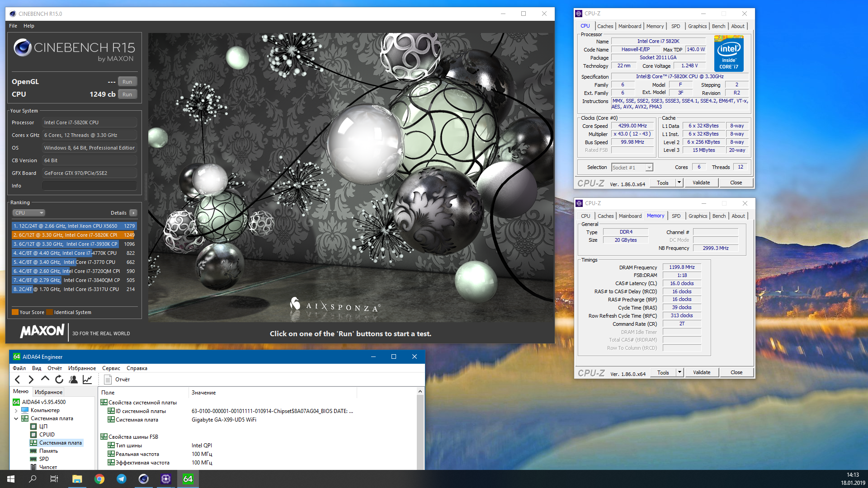Open Tools dropdown arrow in upper CPU-Z window
The height and width of the screenshot is (488, 868).
(679, 183)
